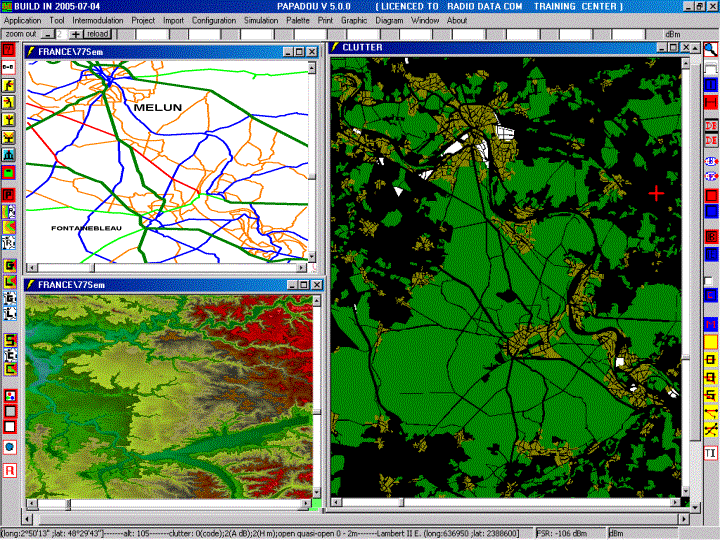Viewport: 720px width, 540px height.
Task: Click the zoom in plus button
Action: (x=75, y=34)
